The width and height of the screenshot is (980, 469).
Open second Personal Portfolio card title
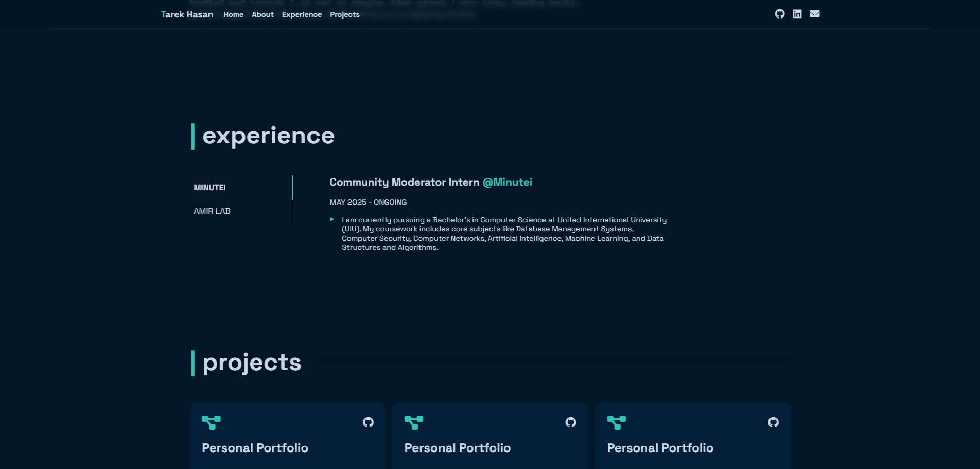coord(457,448)
